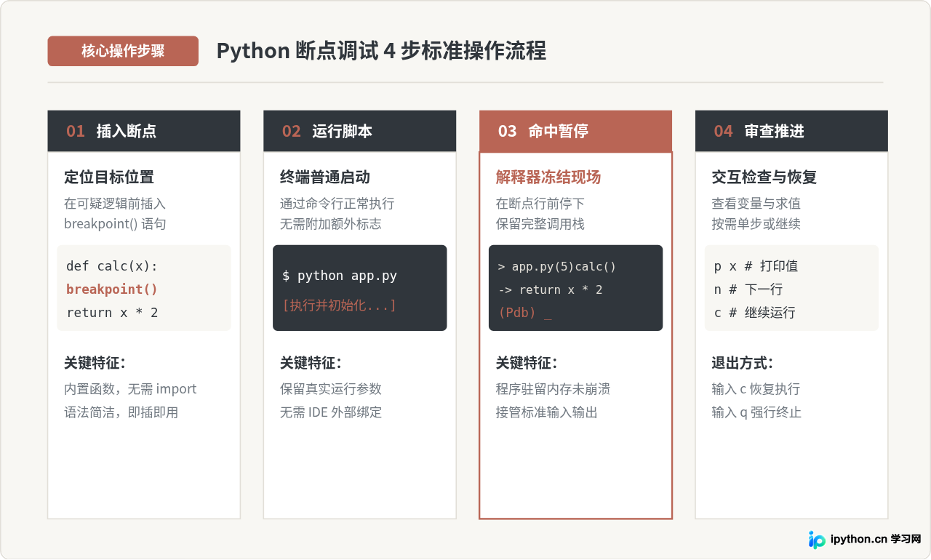Click the heading 终端普通启动
This screenshot has height=560, width=931.
point(325,177)
